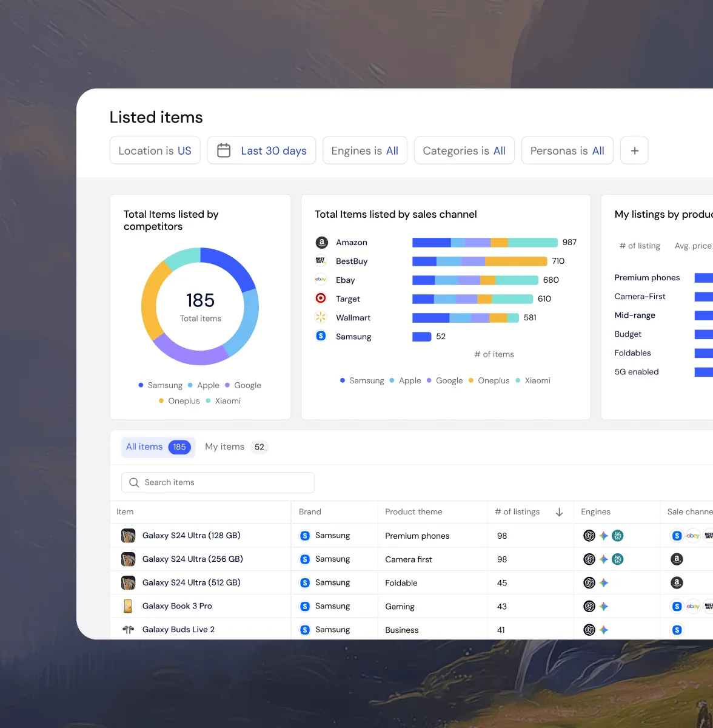
Task: Click Galaxy Buds Live 2 thumbnail
Action: [128, 630]
